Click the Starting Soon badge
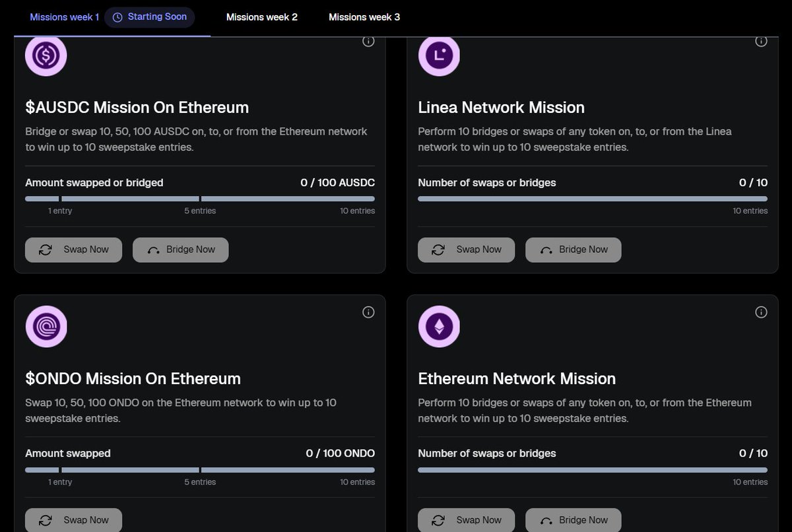 coord(149,17)
